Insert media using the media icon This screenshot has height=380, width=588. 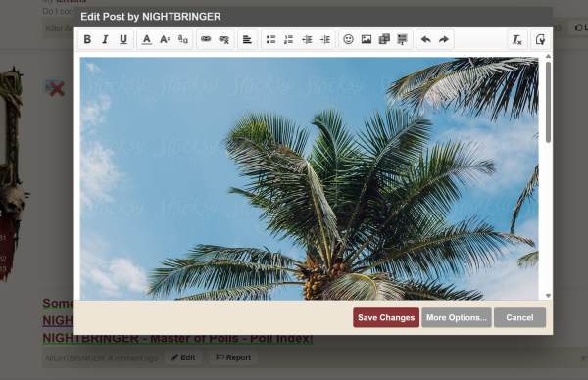384,39
